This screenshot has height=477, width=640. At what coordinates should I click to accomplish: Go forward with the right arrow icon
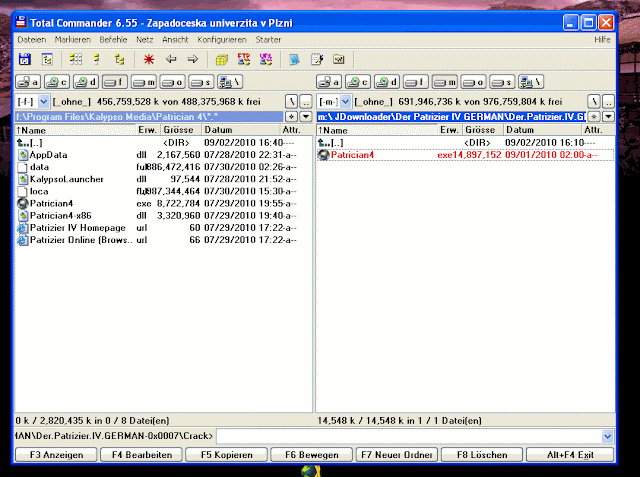(x=193, y=60)
